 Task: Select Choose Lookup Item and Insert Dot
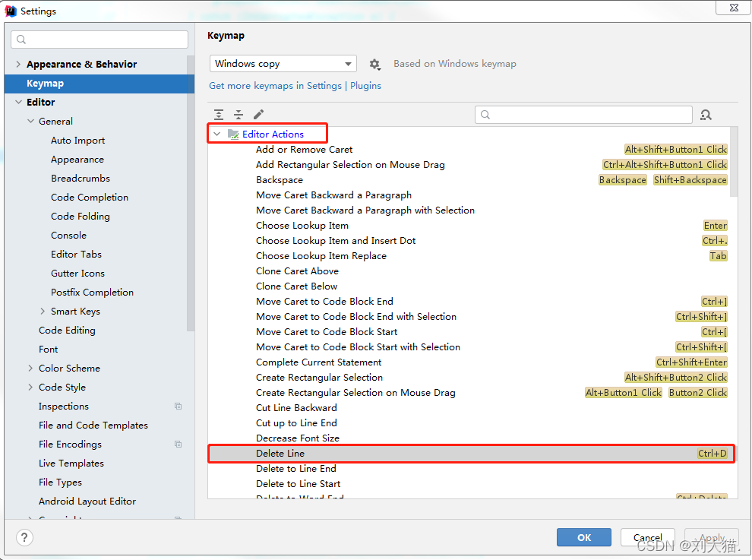click(472, 241)
